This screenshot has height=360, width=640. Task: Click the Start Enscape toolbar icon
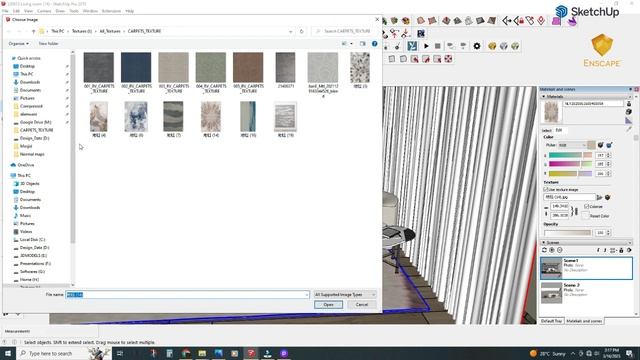click(x=412, y=46)
